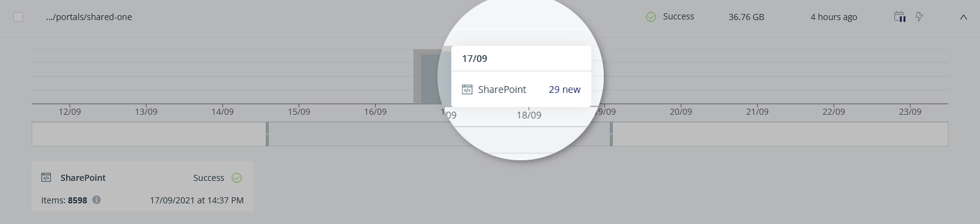The width and height of the screenshot is (980, 224).
Task: Select the 12/09 date on timeline
Action: 70,112
